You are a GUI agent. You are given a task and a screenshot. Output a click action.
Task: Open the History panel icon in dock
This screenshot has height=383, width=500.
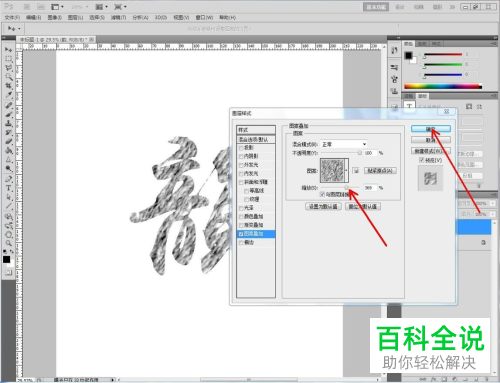pyautogui.click(x=394, y=51)
